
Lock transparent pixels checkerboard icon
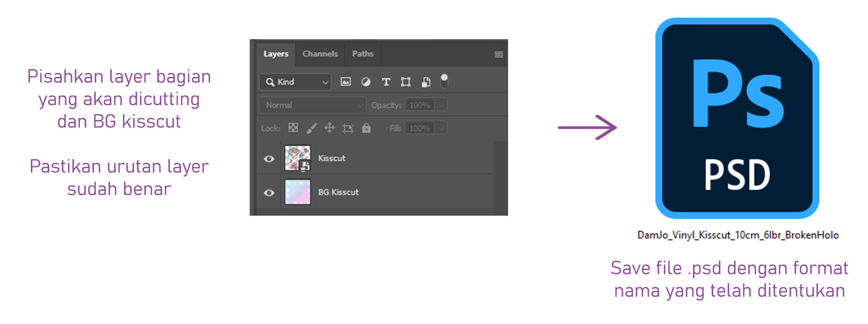pos(293,128)
